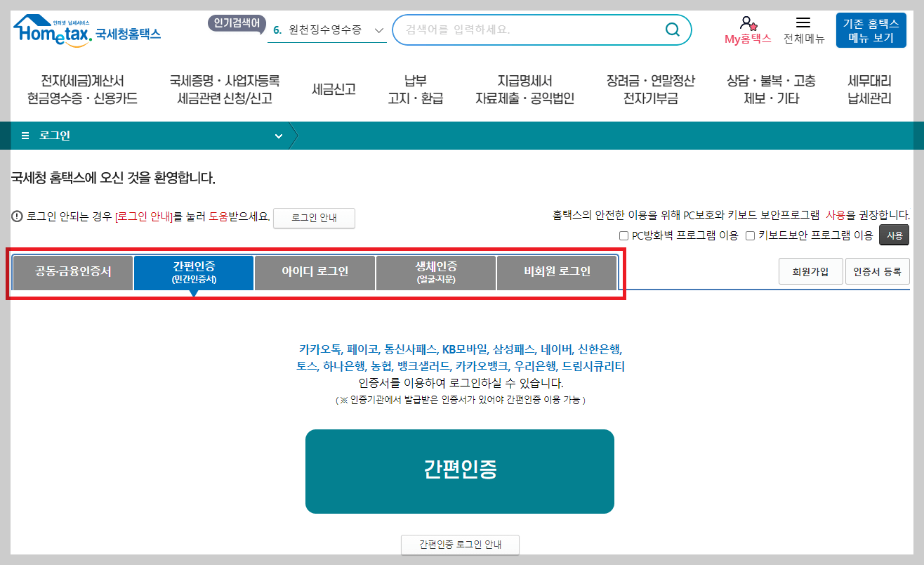Screen dimensions: 924x565
Task: Open My홈택스 via the person icon
Action: tap(746, 23)
